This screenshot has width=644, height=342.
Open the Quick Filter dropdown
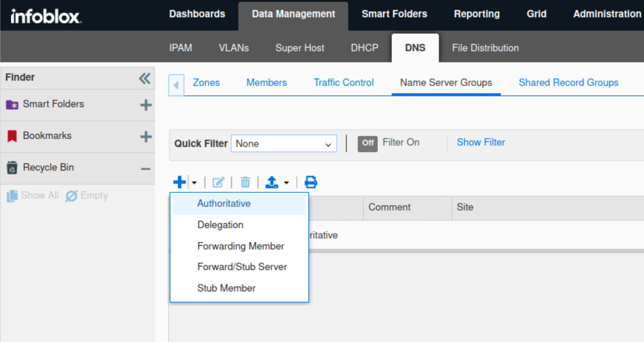coord(284,144)
